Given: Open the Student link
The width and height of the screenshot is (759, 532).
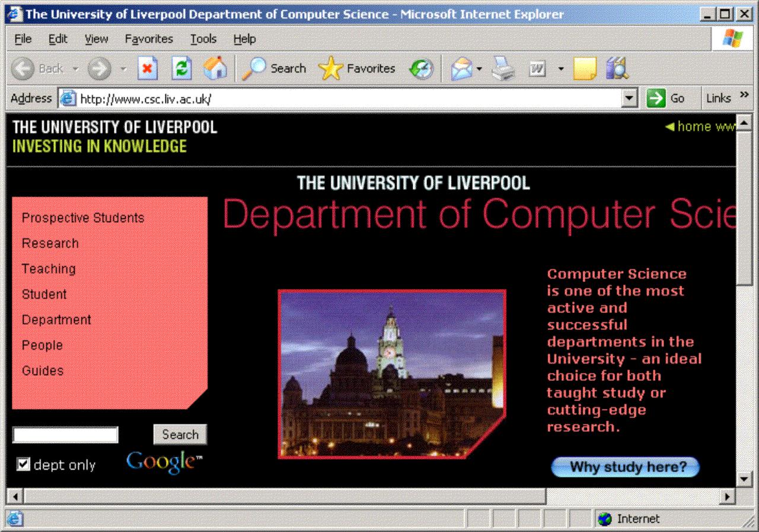Looking at the screenshot, I should click(x=44, y=294).
